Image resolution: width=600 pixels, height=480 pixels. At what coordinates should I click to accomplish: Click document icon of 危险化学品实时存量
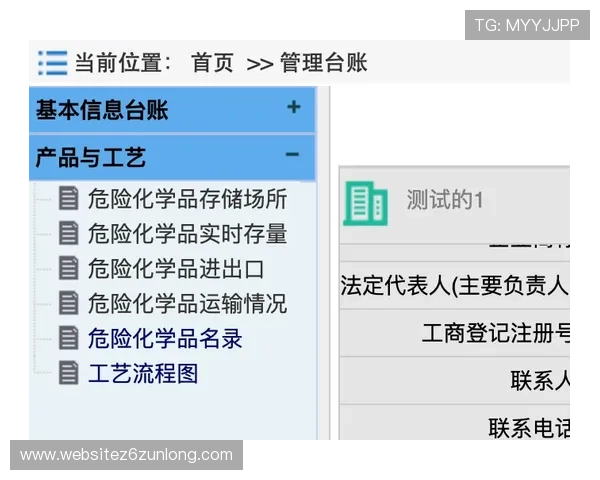[x=68, y=233]
